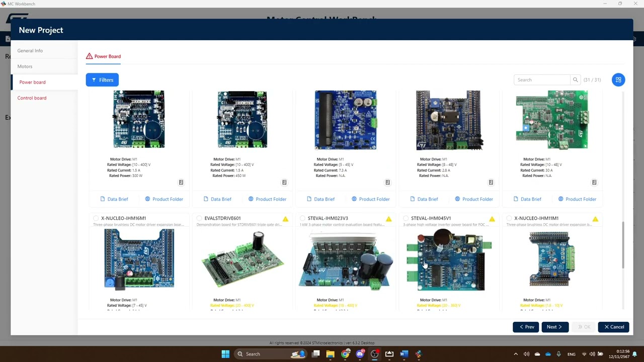This screenshot has width=644, height=362.
Task: Open the notifications bell icon
Action: pos(635,354)
